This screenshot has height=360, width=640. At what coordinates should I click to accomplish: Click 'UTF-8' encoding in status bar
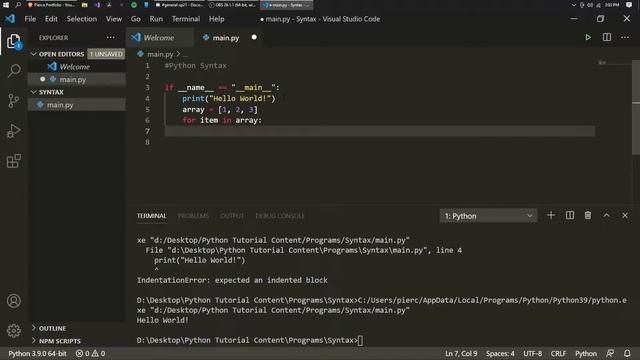coord(533,353)
